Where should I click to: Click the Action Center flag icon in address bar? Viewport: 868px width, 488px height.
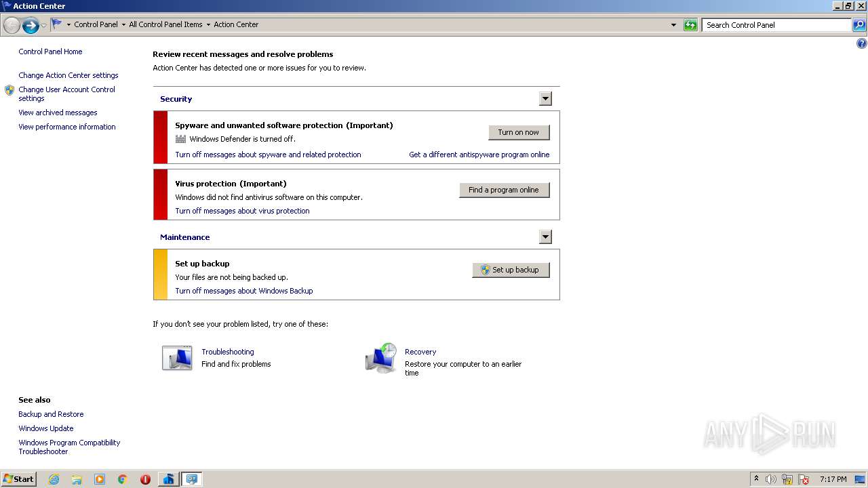[x=57, y=24]
